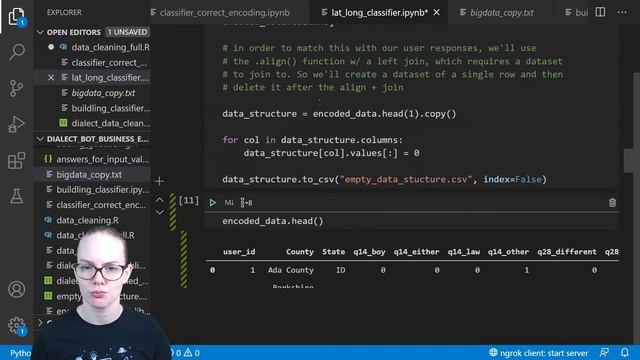Close lat_long_classifier in Open Editors

pyautogui.click(x=51, y=78)
